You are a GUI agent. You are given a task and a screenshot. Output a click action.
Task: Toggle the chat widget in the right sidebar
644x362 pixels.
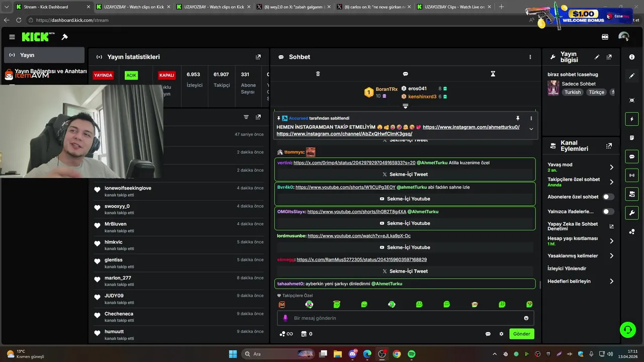(x=632, y=157)
